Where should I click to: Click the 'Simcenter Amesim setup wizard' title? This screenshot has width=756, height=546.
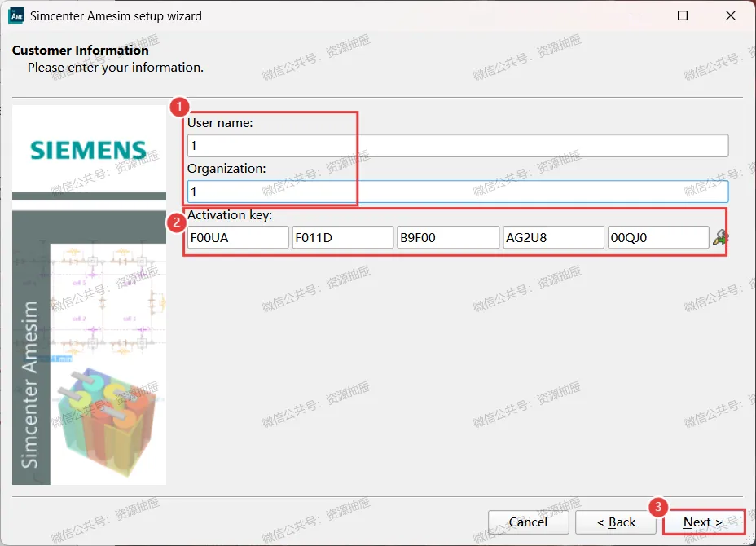[116, 16]
